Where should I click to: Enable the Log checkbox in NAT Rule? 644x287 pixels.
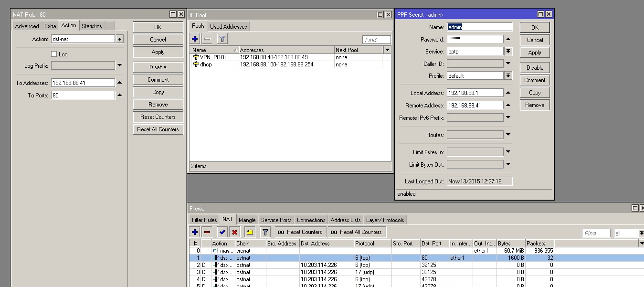pyautogui.click(x=54, y=54)
